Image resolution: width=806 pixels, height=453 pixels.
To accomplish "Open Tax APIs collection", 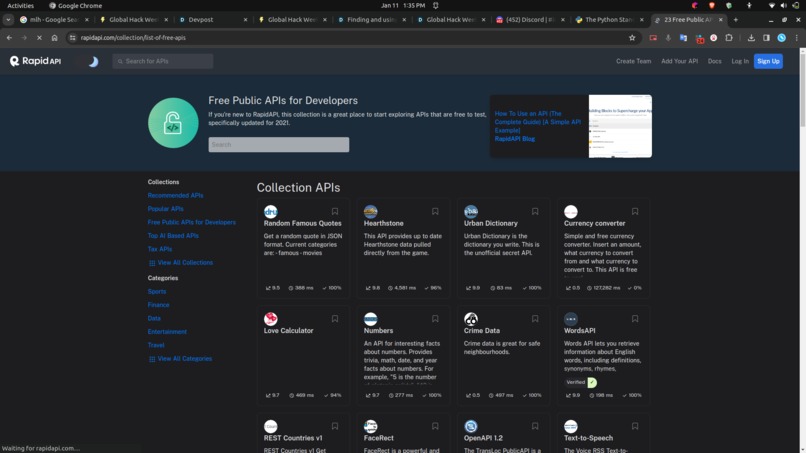I will click(160, 249).
